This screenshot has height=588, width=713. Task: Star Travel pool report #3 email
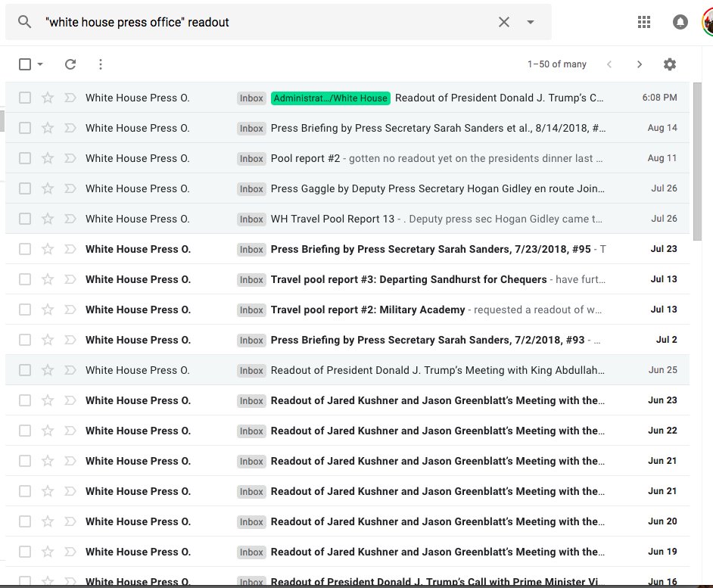(x=48, y=279)
